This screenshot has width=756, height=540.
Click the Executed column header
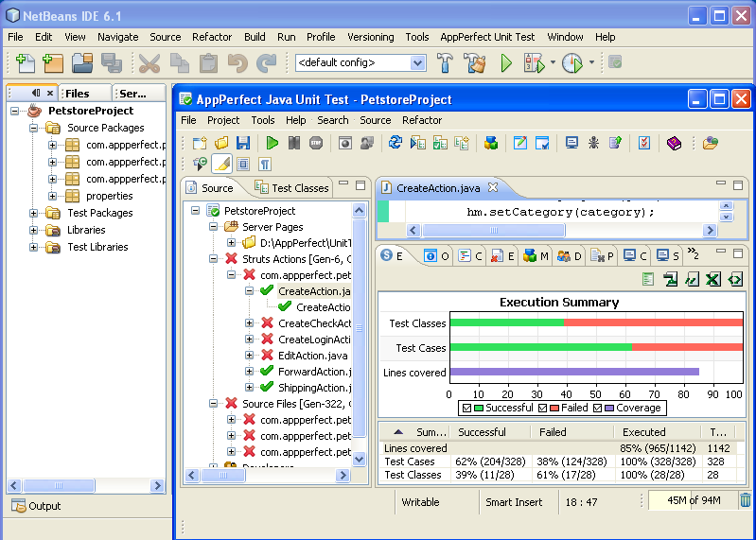pos(658,432)
